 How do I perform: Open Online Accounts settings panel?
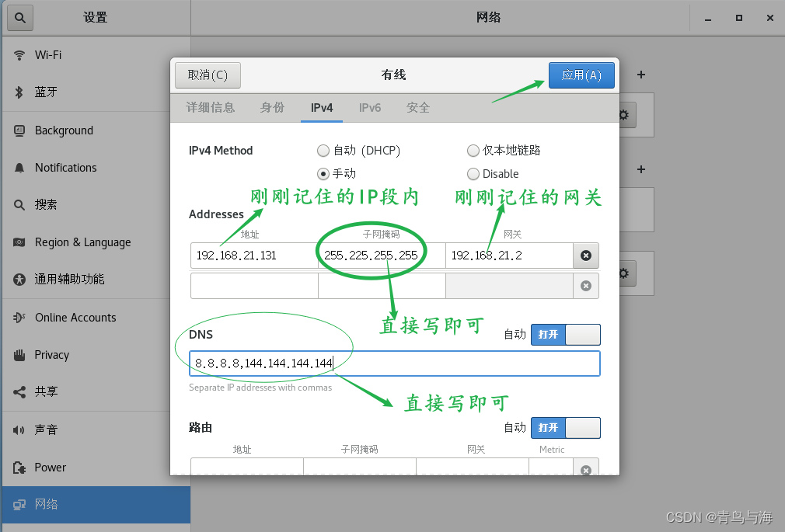[x=96, y=318]
